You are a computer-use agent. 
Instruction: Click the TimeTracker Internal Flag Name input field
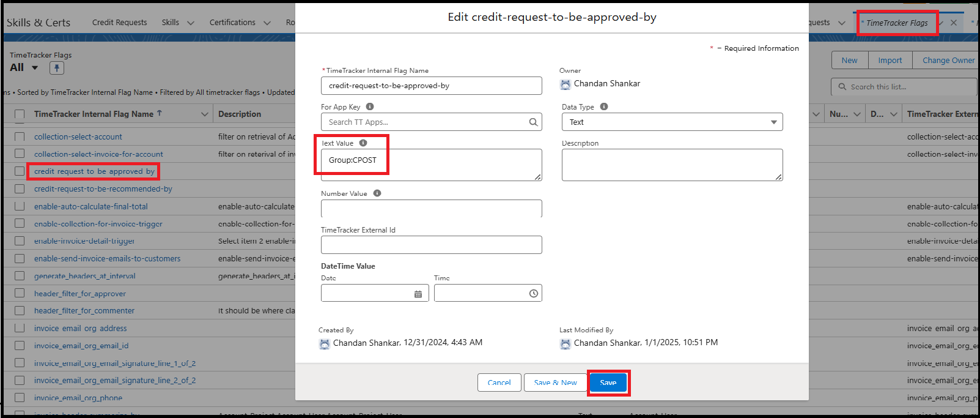(431, 86)
